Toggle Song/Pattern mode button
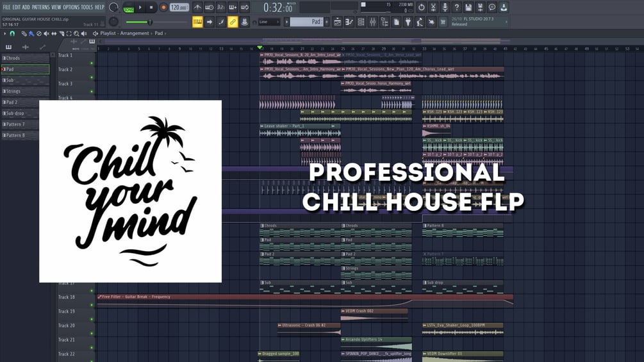This screenshot has width=644, height=362. pos(129,8)
